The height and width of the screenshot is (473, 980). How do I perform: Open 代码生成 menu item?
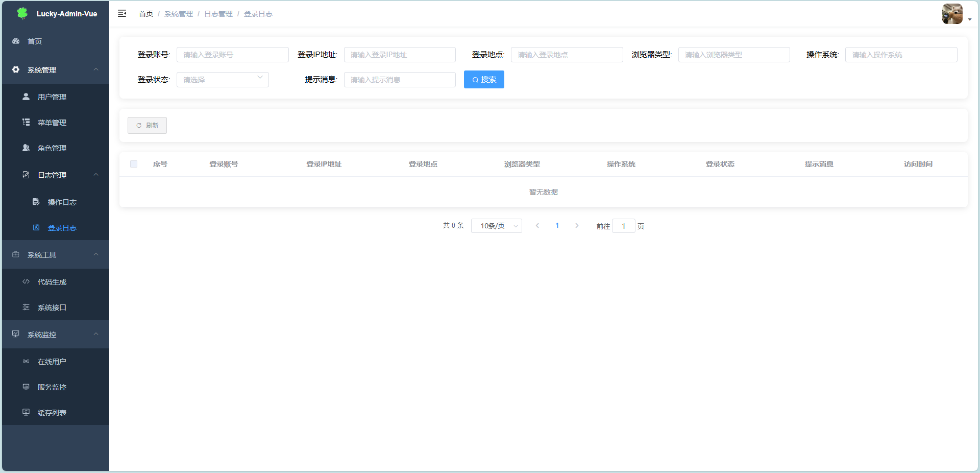click(56, 281)
